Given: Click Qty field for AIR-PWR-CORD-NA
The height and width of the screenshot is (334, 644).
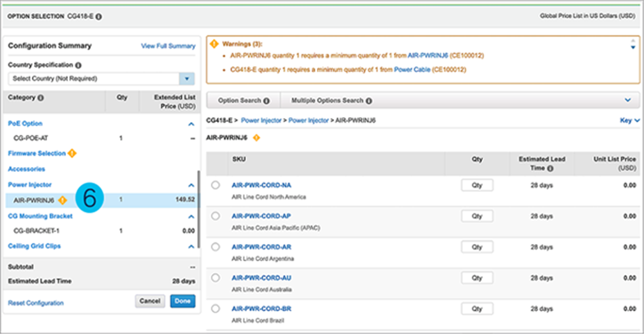Looking at the screenshot, I should coord(477,185).
